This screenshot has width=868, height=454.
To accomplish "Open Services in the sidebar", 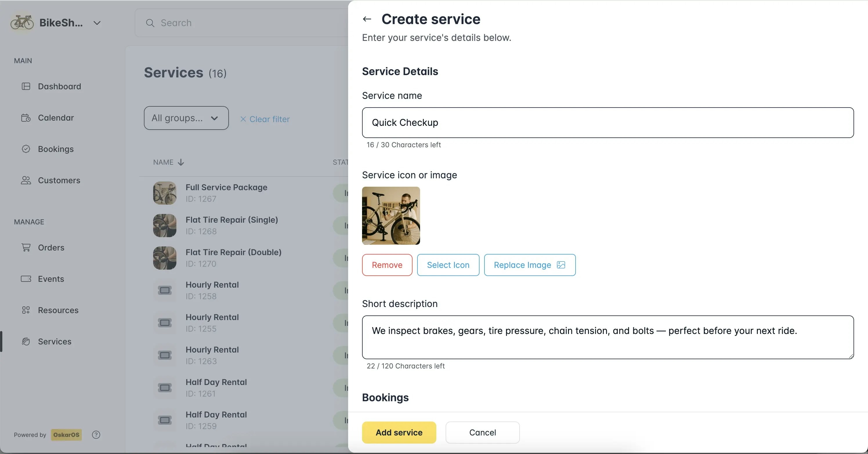I will (x=54, y=342).
